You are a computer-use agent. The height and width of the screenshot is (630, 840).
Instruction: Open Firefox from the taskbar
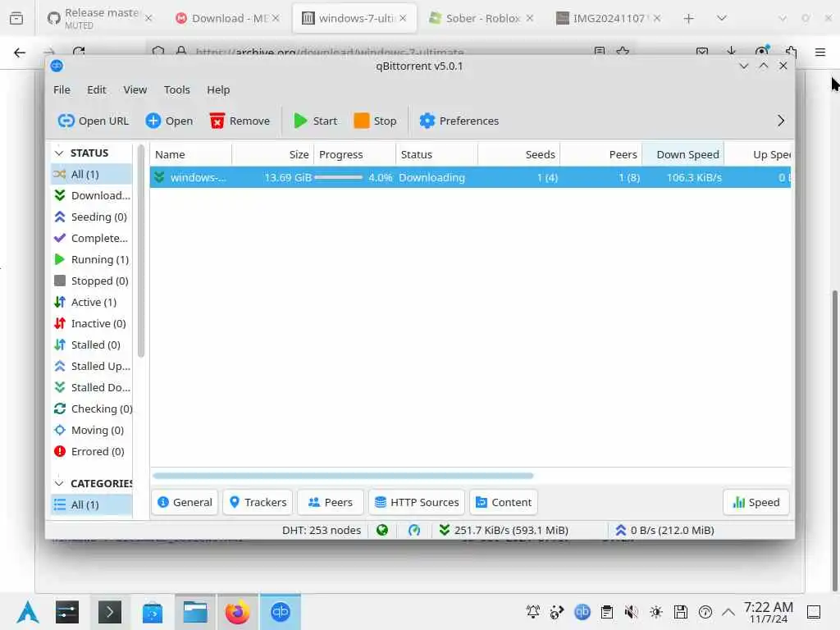pyautogui.click(x=237, y=612)
